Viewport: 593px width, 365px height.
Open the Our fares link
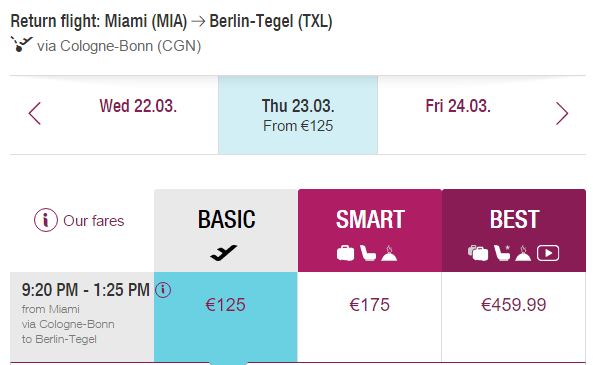(93, 221)
